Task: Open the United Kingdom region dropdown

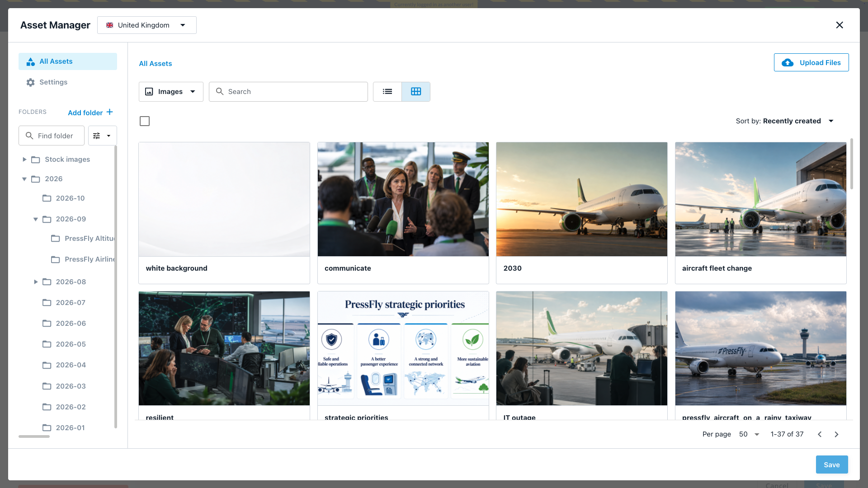Action: (x=147, y=25)
